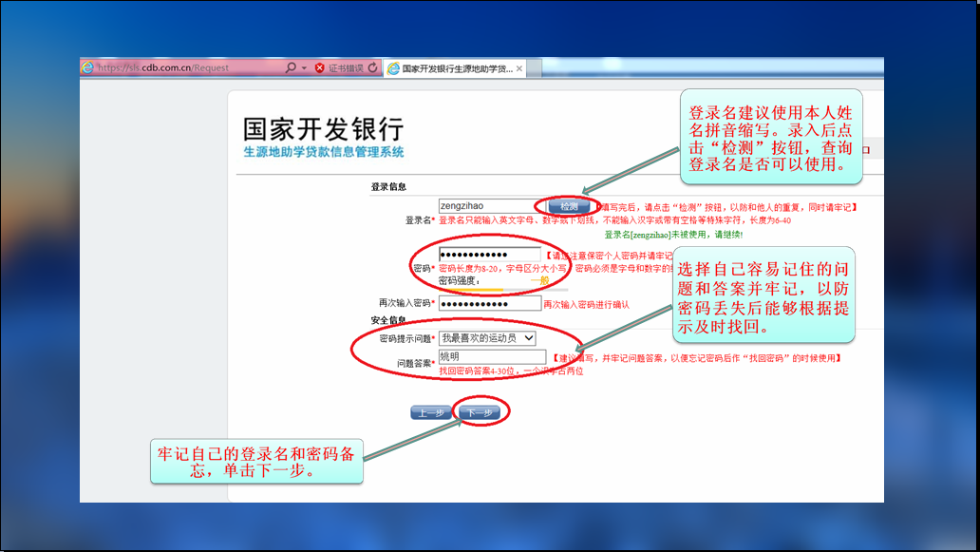This screenshot has height=552, width=980.
Task: Click the 登录名 input with zengzihao
Action: (486, 206)
